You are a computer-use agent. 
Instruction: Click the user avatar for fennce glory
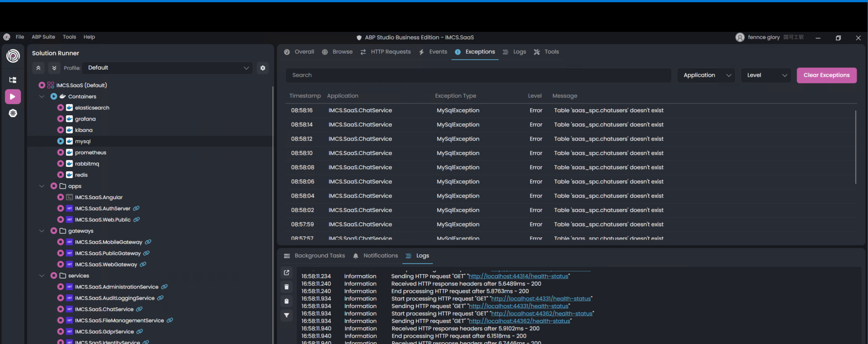[740, 37]
